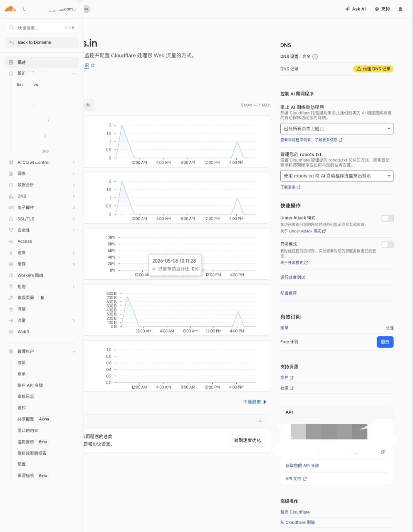413x532 pixels.
Task: Open the DNS 记录 link
Action: [289, 69]
